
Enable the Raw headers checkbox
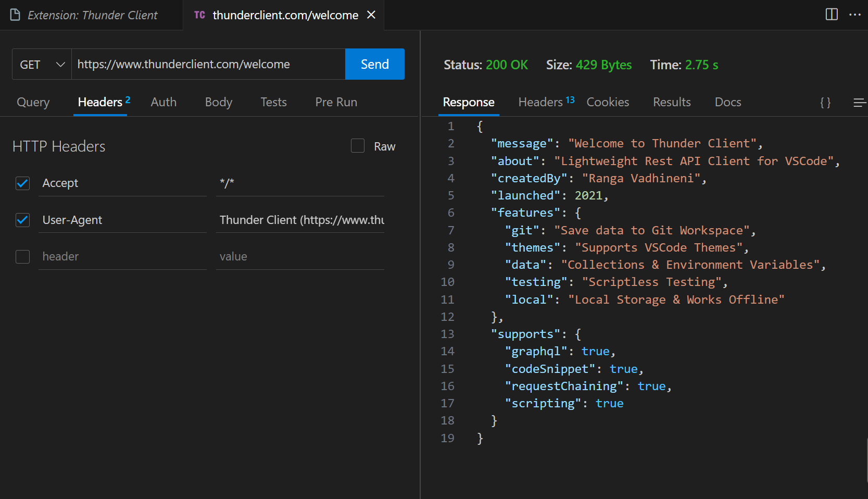(x=358, y=146)
